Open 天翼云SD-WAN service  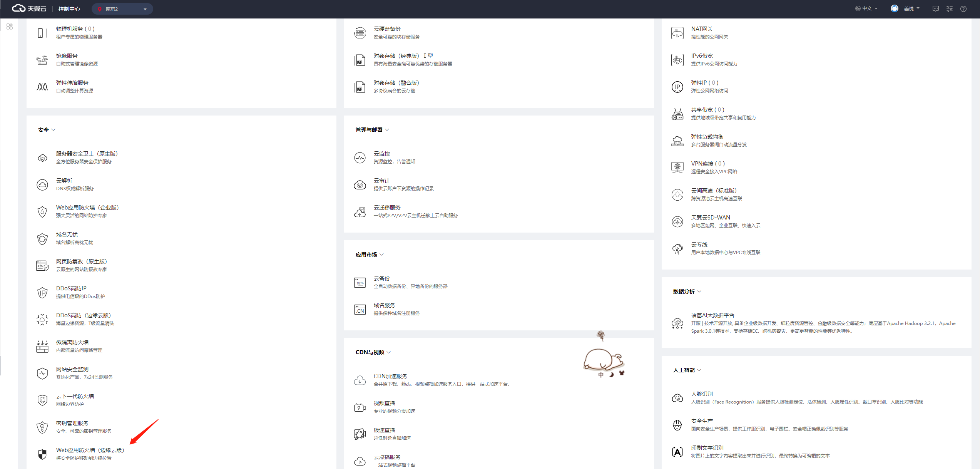[x=711, y=218]
